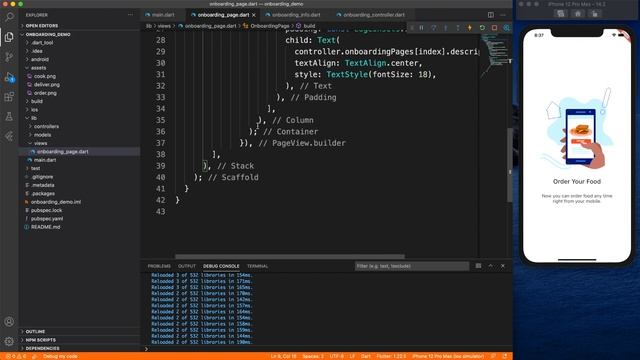Screen dimensions: 640x360
Task: Pause the debug session
Action: pyautogui.click(x=422, y=28)
